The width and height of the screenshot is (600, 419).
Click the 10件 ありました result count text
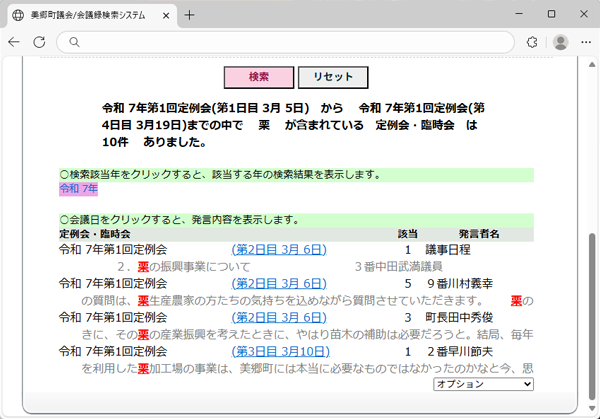pos(155,142)
